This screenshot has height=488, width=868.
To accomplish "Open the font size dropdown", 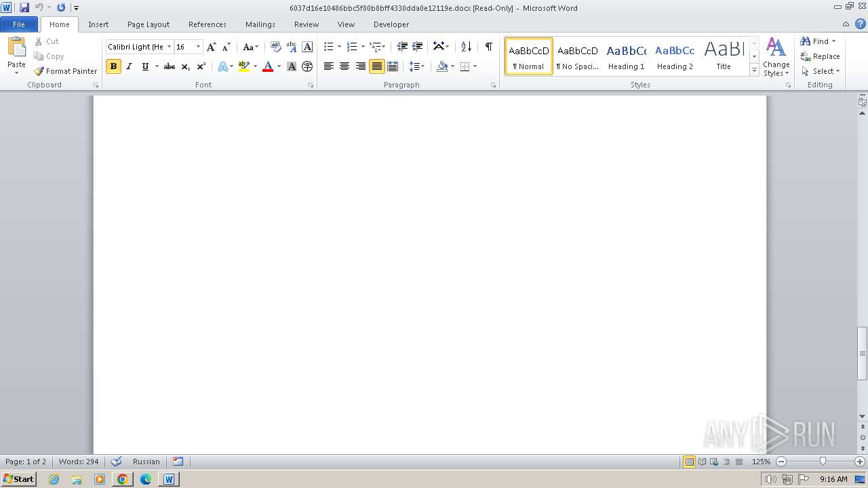I will pyautogui.click(x=198, y=47).
